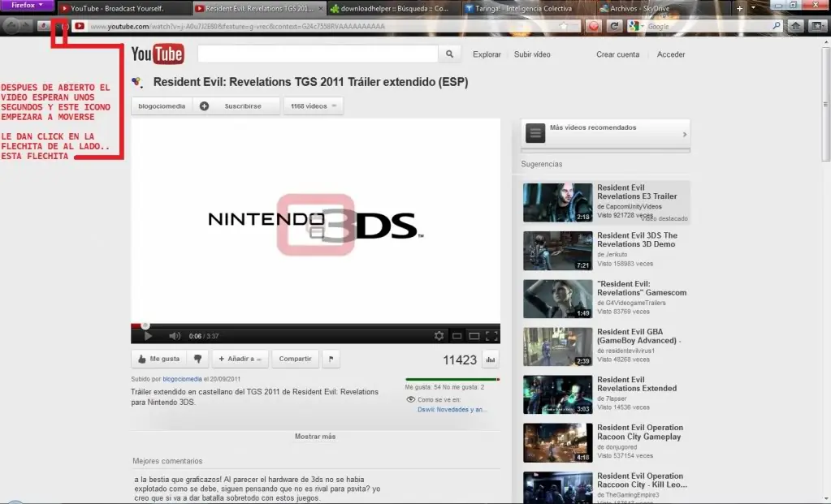The image size is (831, 504).
Task: Click the YouTube search text field
Action: (318, 54)
